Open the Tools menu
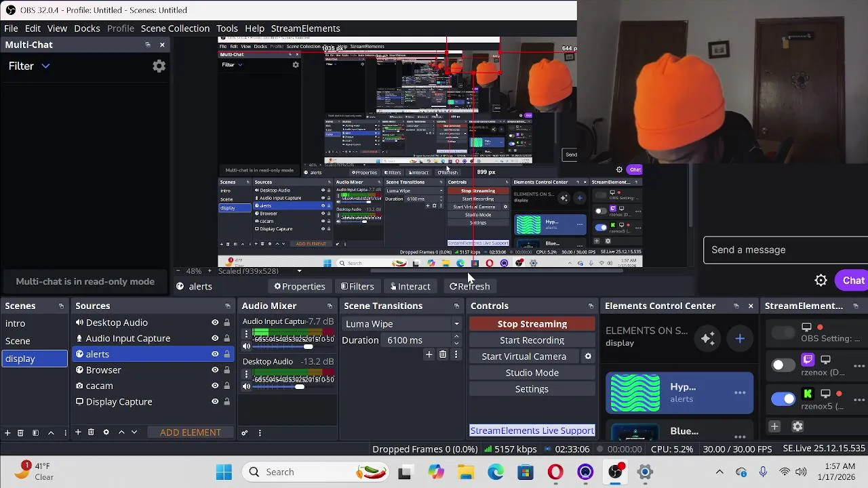 (227, 28)
